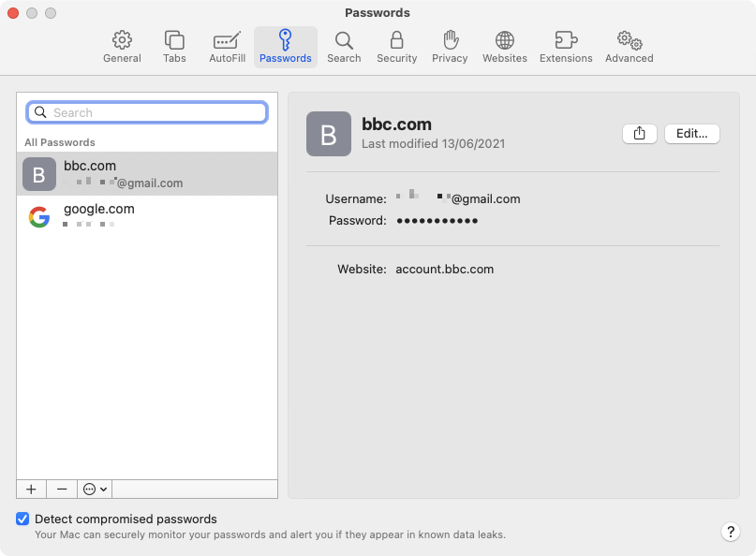
Task: Switch to the Tabs preferences pane
Action: point(174,47)
